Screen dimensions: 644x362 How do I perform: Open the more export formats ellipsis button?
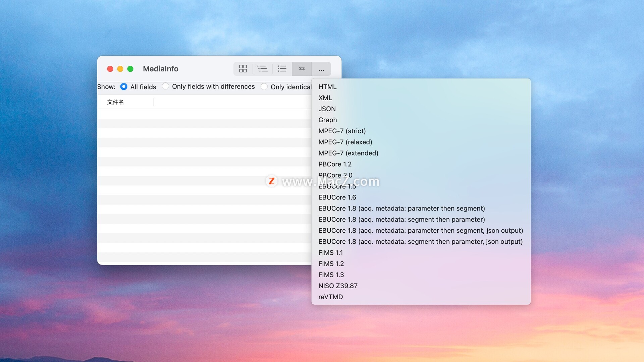tap(321, 69)
